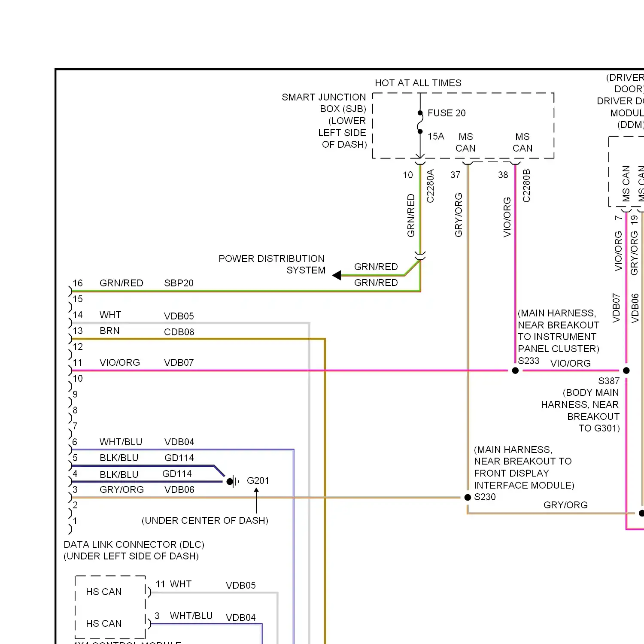Viewport: 644px width, 644px height.
Task: Click splice dot S233
Action: tap(515, 371)
